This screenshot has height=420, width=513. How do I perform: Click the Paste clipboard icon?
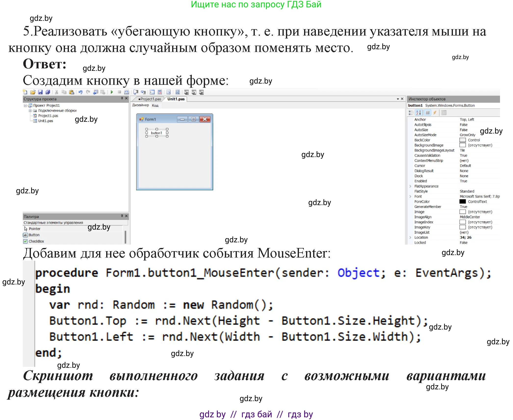click(x=71, y=92)
